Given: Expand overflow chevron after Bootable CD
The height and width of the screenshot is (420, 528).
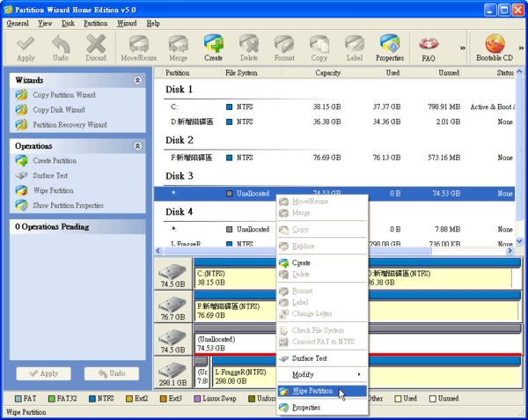Looking at the screenshot, I should pyautogui.click(x=521, y=48).
